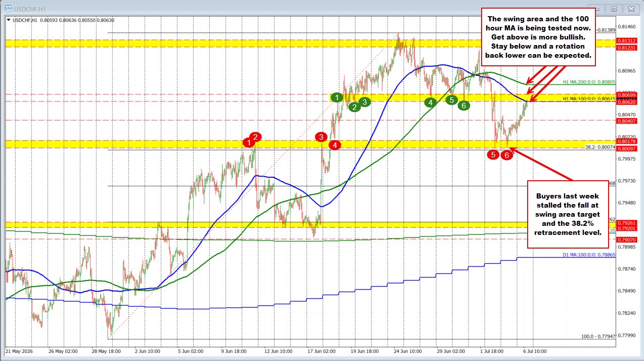Click the 0.78490 price axis value
The width and height of the screenshot is (644, 361).
pyautogui.click(x=627, y=291)
